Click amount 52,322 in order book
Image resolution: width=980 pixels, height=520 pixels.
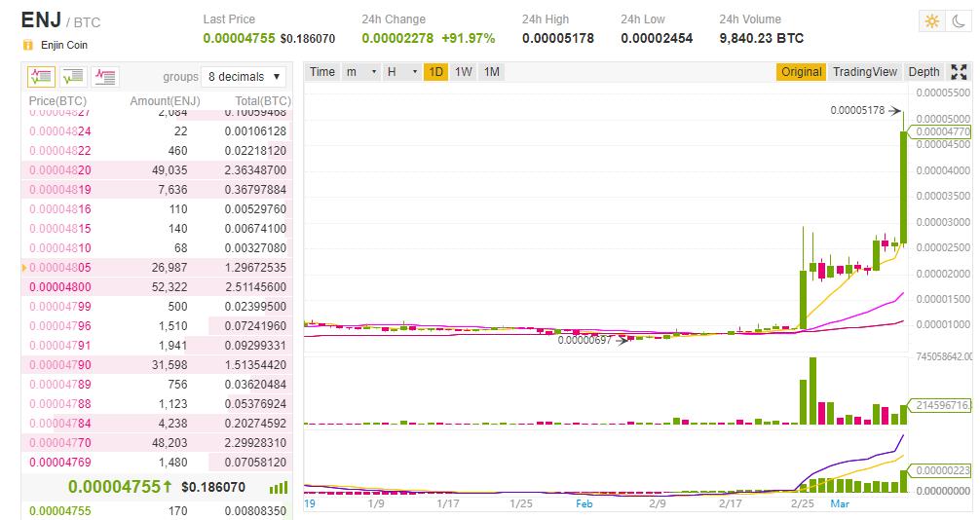170,287
